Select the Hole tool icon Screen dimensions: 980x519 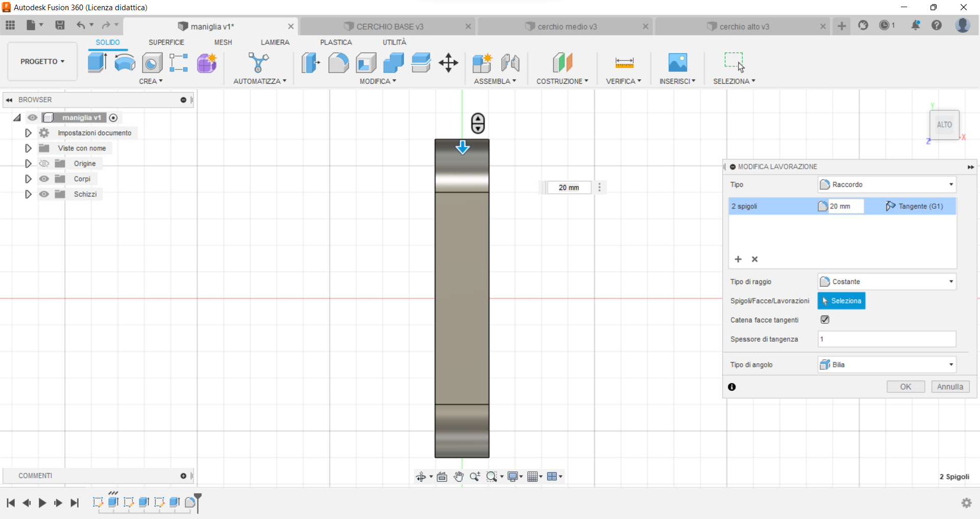(152, 63)
